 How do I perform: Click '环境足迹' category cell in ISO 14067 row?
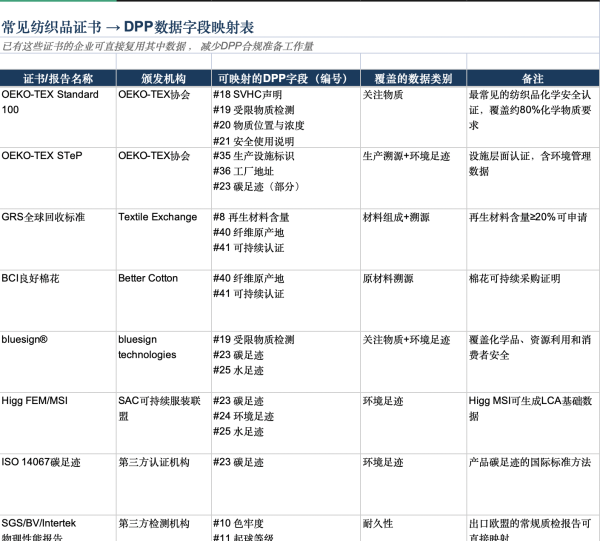click(413, 484)
